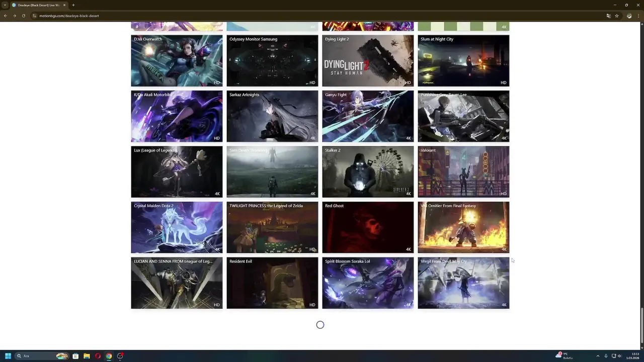The width and height of the screenshot is (644, 362).
Task: Open the D.Va Overwatch wallpaper
Action: (x=177, y=61)
